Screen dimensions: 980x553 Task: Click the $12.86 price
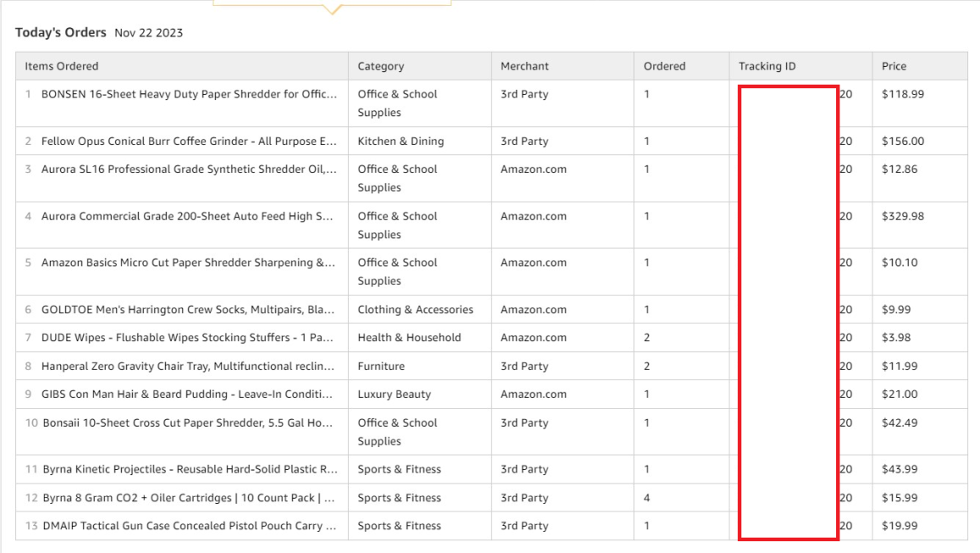(900, 169)
